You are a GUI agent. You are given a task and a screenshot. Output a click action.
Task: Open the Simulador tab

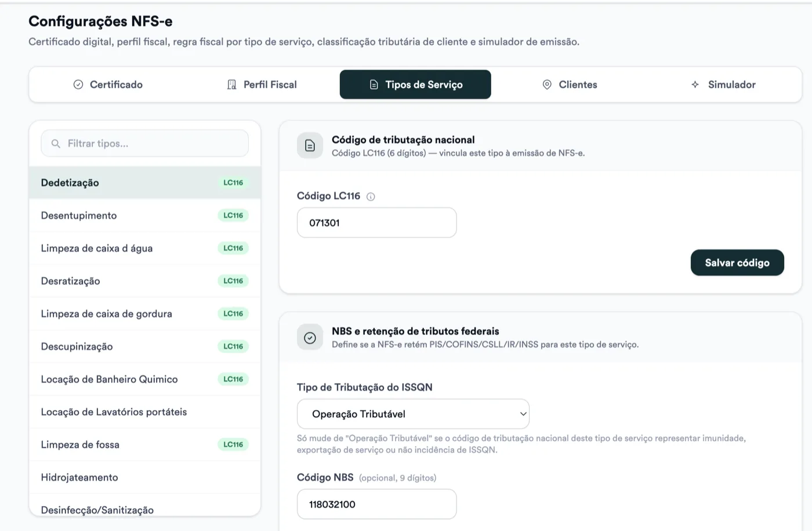(723, 85)
